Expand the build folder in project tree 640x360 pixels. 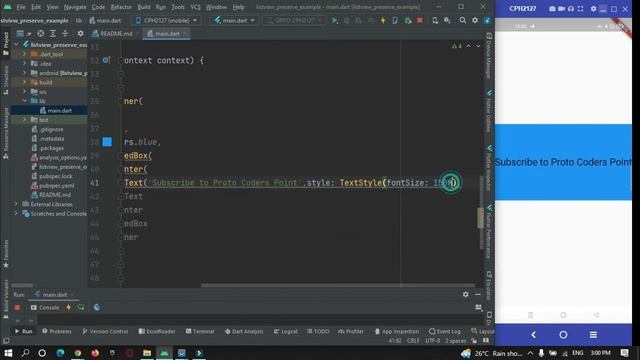(x=24, y=82)
